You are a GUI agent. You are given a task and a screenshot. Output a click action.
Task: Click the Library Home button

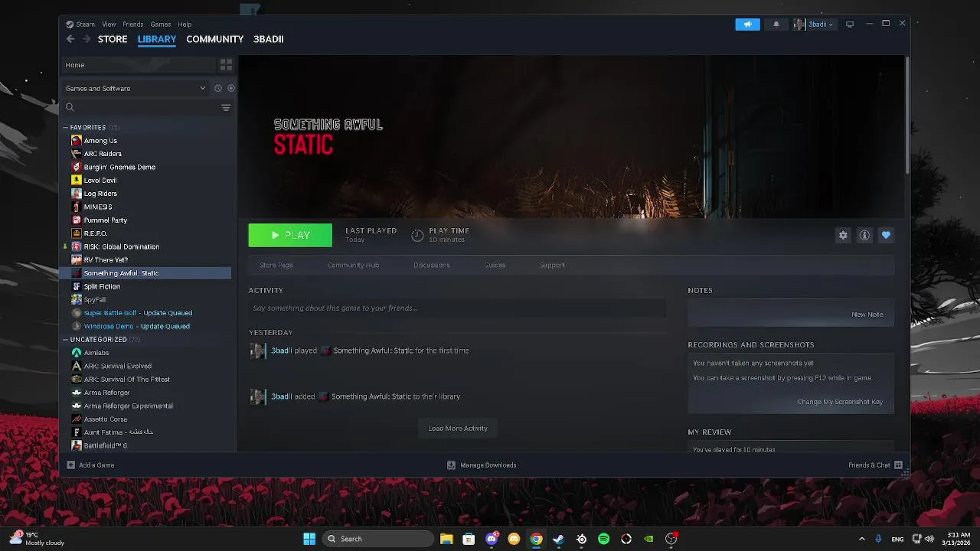click(x=138, y=65)
